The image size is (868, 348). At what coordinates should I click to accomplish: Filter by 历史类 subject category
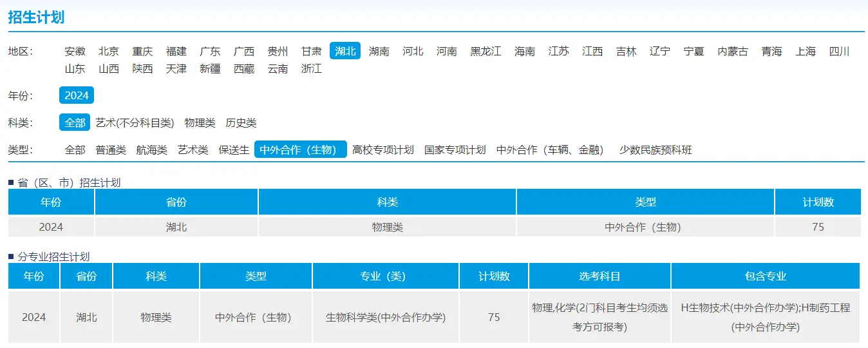[241, 122]
